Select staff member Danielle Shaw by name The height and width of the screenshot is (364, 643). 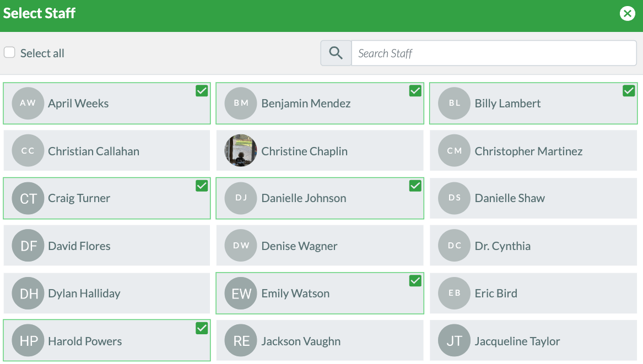[x=510, y=198]
